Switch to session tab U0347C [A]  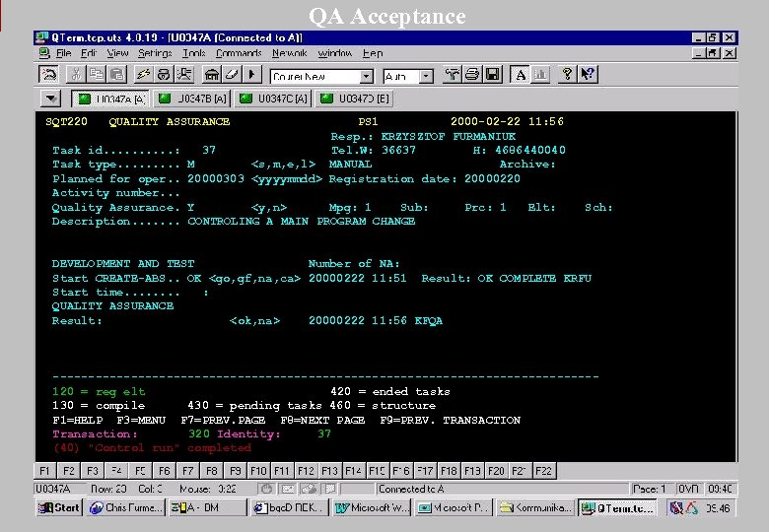[x=273, y=99]
